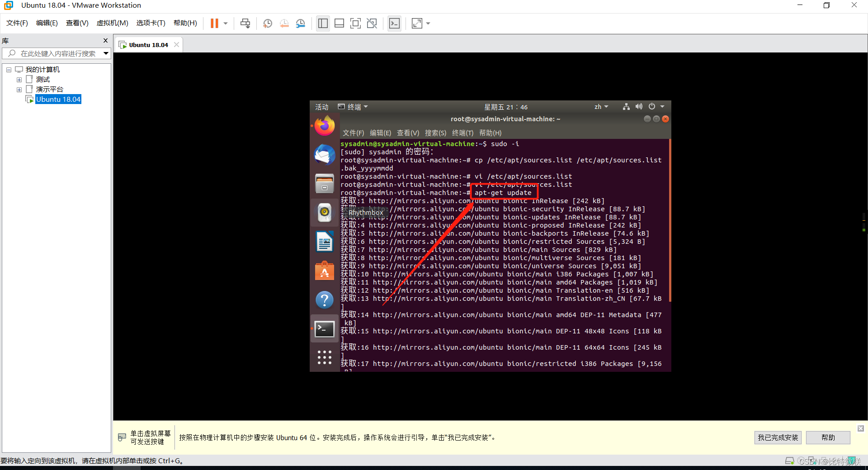Open the zh input language dropdown
Image resolution: width=868 pixels, height=470 pixels.
(601, 107)
